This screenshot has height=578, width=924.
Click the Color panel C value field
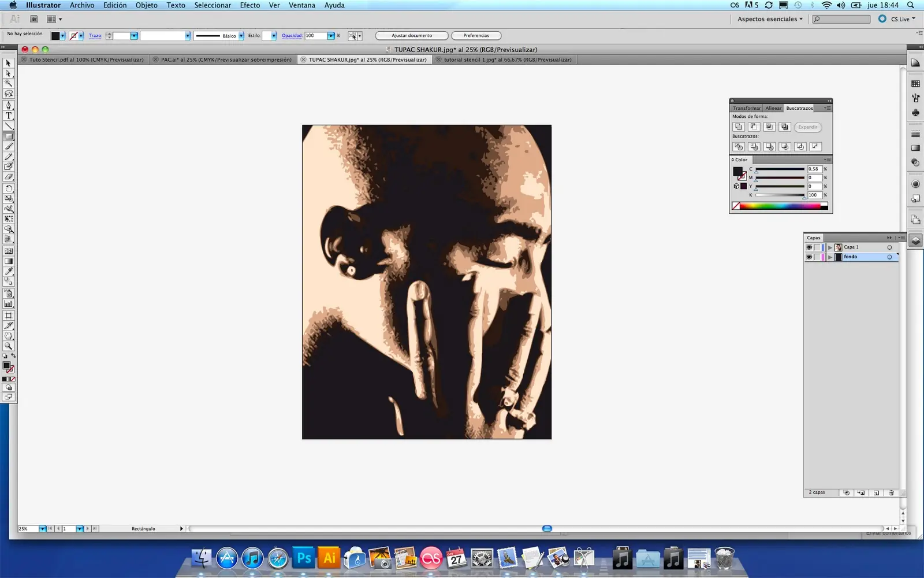[814, 169]
